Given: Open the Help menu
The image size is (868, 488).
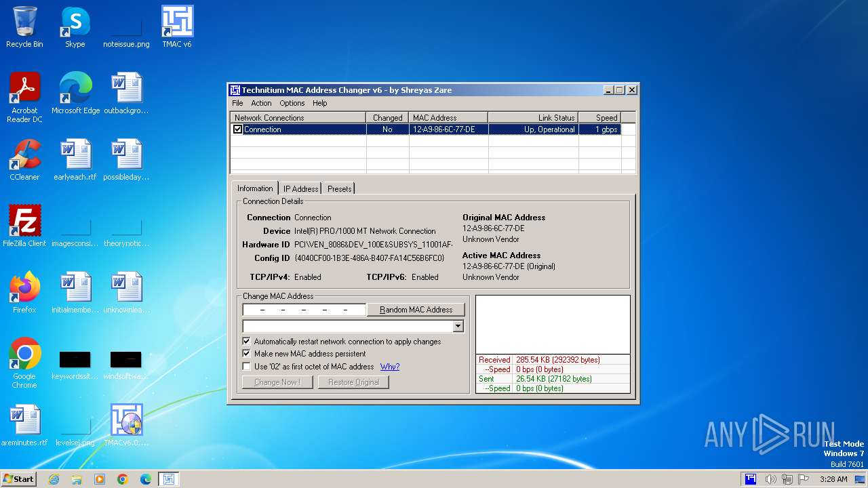Looking at the screenshot, I should coord(320,103).
